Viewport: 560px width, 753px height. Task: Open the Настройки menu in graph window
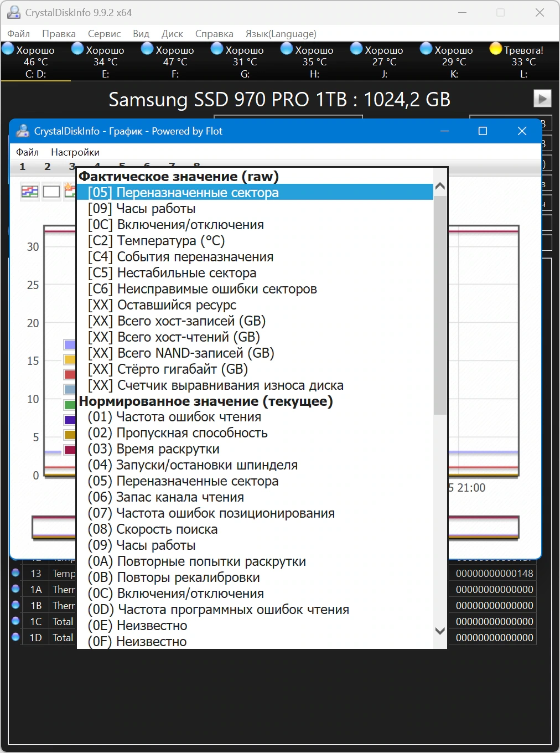(x=75, y=152)
